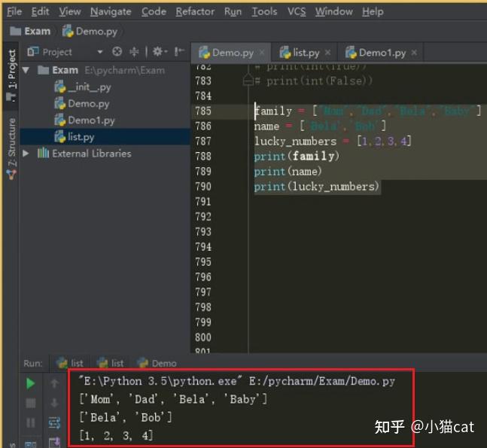
Task: Open the Run menu
Action: [x=233, y=11]
